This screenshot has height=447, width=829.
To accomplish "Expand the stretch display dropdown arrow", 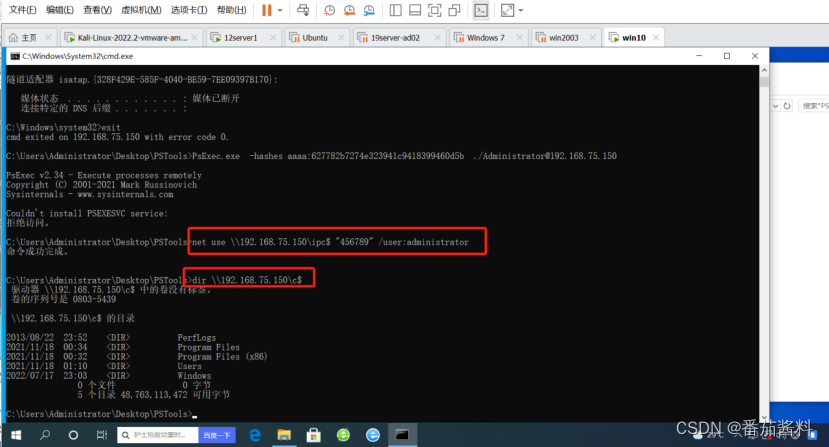I will [521, 10].
